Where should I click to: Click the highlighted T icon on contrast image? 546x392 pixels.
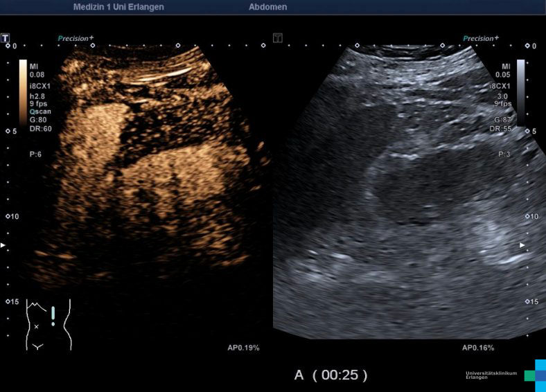point(6,37)
